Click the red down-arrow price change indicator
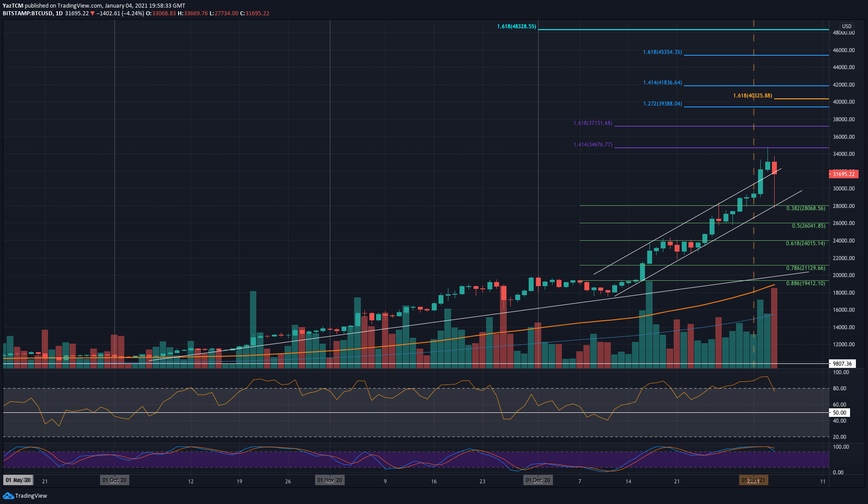The width and height of the screenshot is (868, 504). (x=92, y=13)
